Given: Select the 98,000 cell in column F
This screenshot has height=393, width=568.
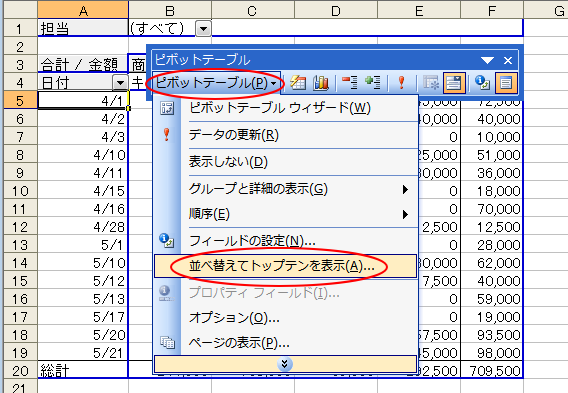Looking at the screenshot, I should [492, 353].
